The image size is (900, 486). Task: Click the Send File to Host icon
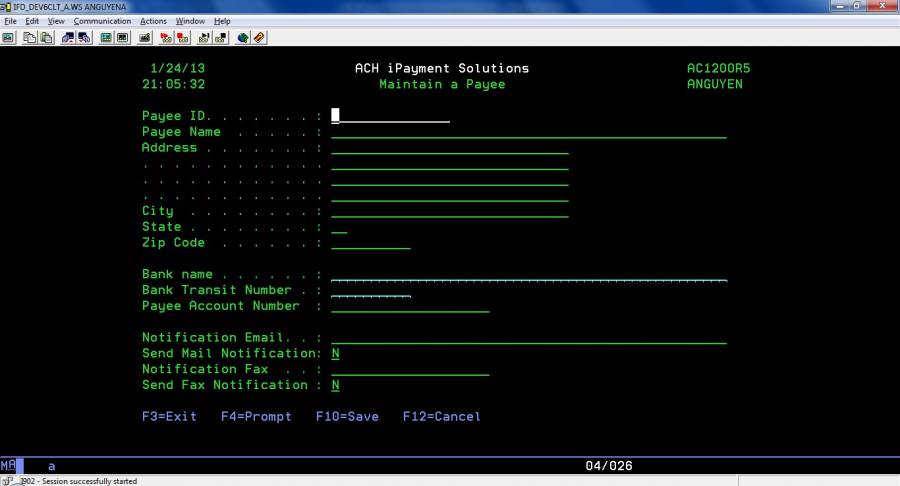68,38
